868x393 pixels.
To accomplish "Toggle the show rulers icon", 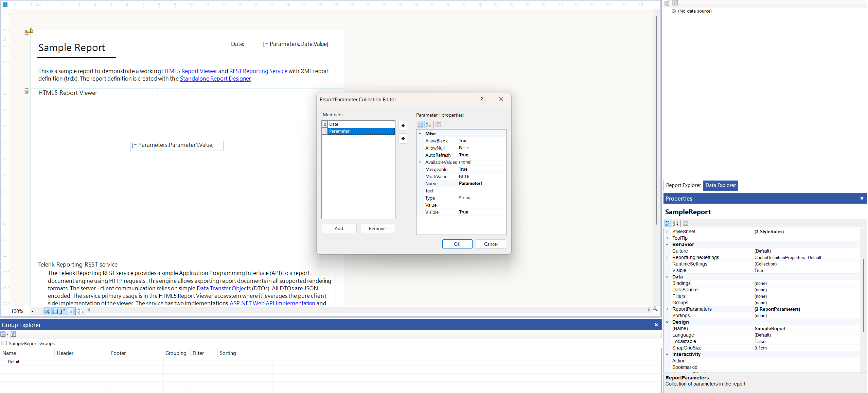I will pyautogui.click(x=63, y=311).
